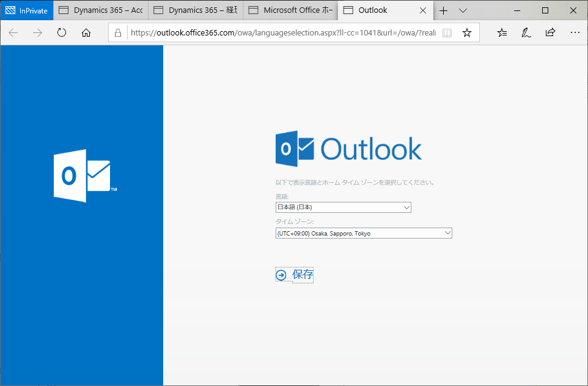Open Reading view book icon
Viewport: 588px width, 386px height.
coord(447,32)
